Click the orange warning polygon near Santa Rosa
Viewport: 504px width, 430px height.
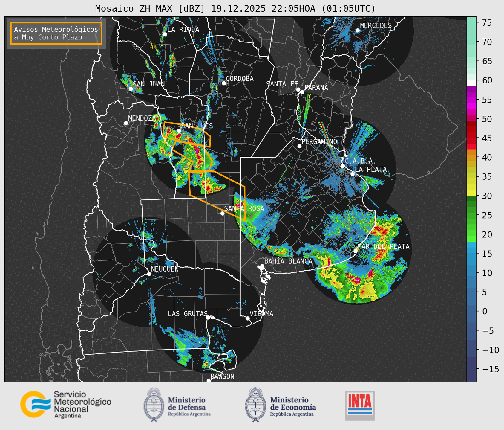coord(217,196)
